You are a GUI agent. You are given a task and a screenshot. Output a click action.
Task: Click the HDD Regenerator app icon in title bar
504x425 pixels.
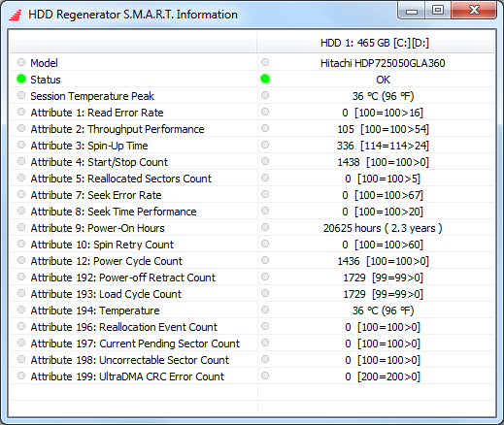coord(16,15)
